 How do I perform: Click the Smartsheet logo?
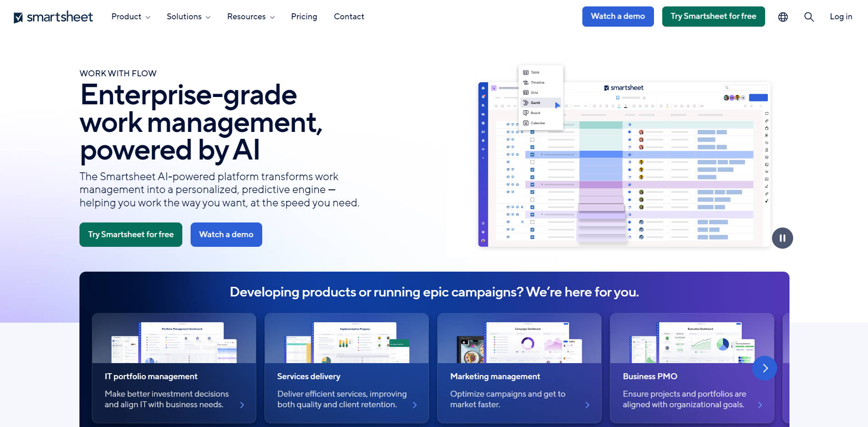pyautogui.click(x=53, y=17)
